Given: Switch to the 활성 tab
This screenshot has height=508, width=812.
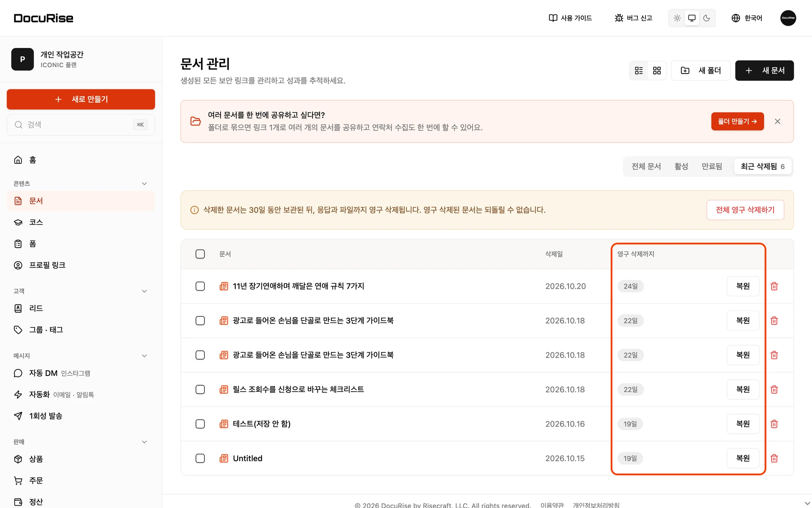Looking at the screenshot, I should [681, 166].
